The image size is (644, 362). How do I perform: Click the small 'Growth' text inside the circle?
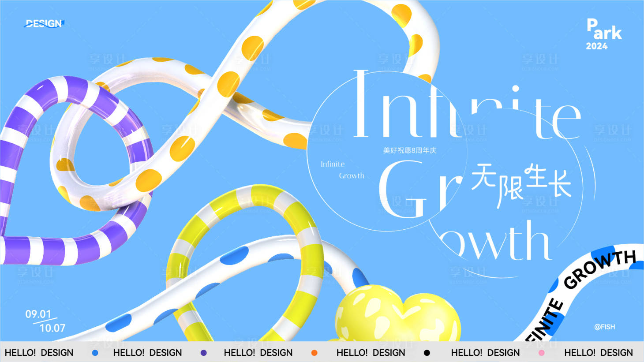tap(352, 175)
